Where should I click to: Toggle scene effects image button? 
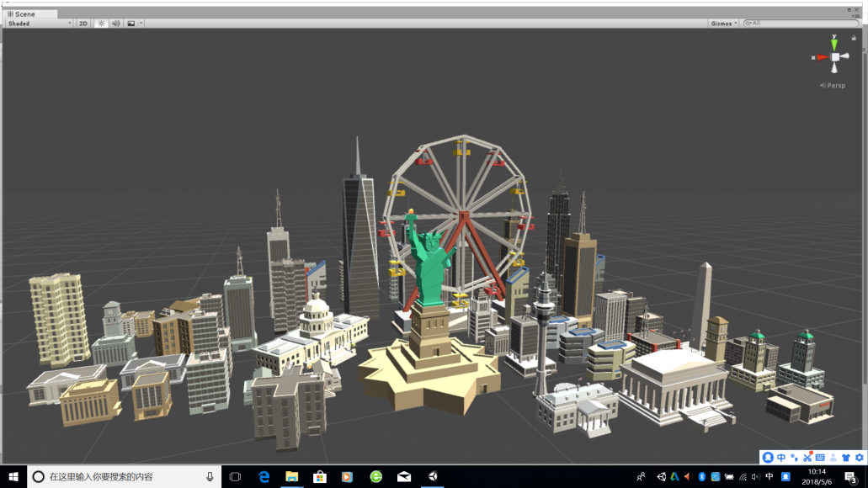(x=131, y=24)
